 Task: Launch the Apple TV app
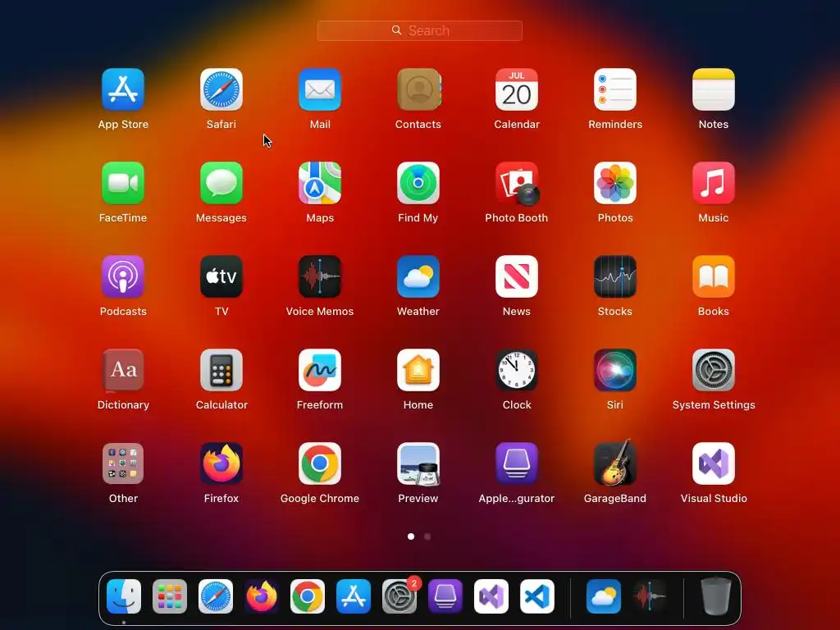pos(221,276)
